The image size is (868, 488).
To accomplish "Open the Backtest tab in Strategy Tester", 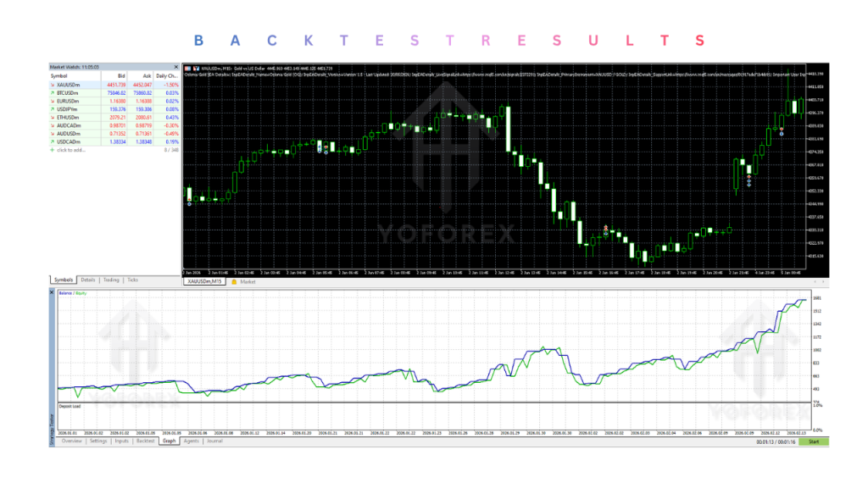I will 146,441.
